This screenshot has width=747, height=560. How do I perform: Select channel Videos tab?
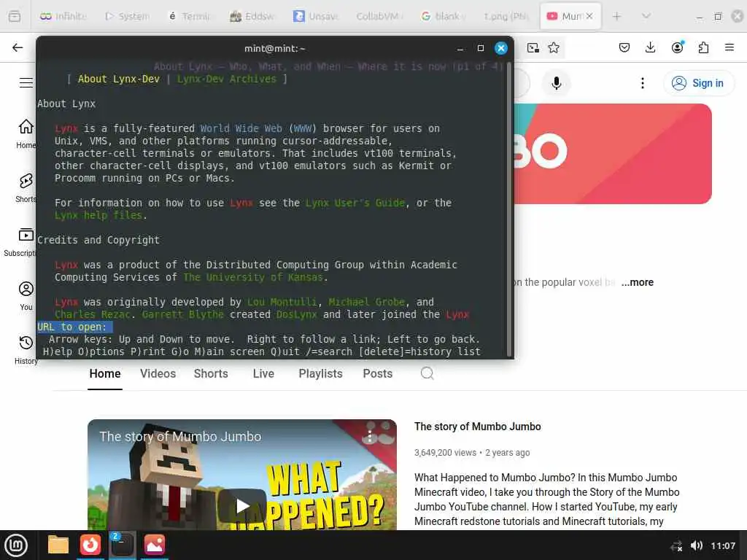(158, 373)
